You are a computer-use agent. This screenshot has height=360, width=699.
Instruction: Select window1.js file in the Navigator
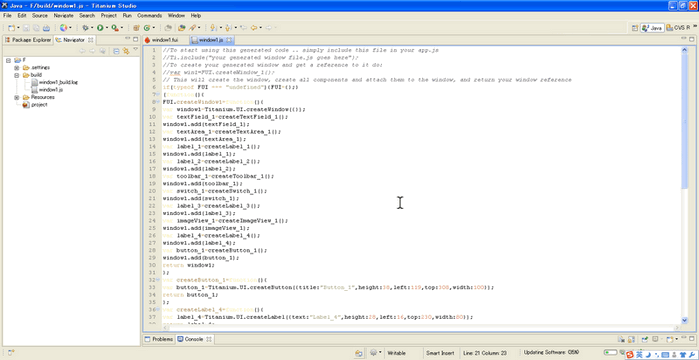pos(47,90)
